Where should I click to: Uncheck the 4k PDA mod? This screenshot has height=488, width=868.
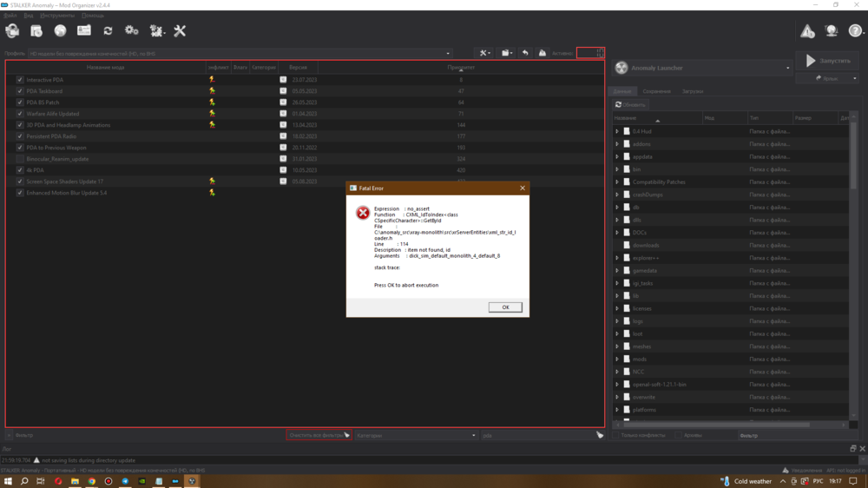pos(20,170)
